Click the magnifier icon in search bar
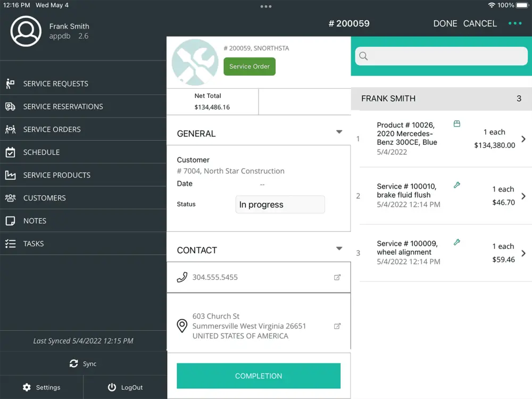532x399 pixels. click(x=363, y=56)
